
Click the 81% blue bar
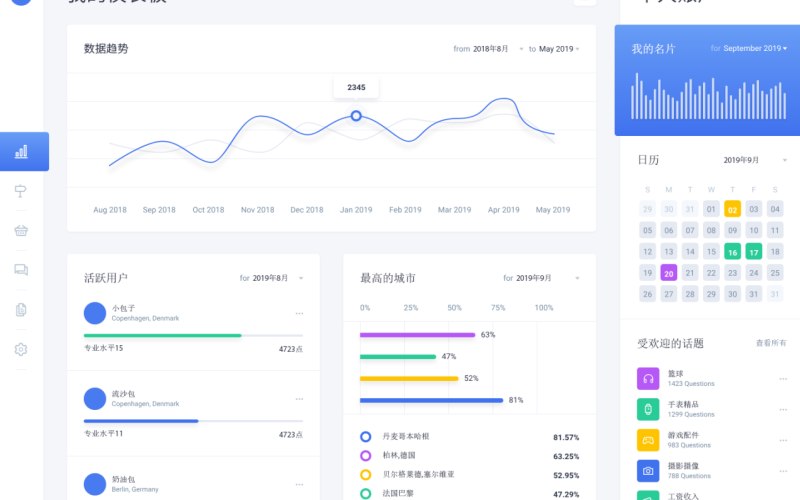click(432, 401)
